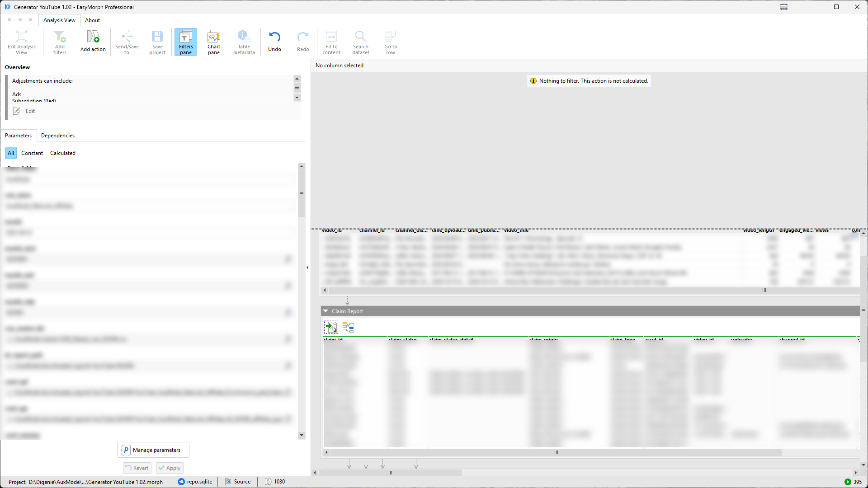This screenshot has height=488, width=868.
Task: Switch to the Dependencies tab
Action: (x=58, y=136)
